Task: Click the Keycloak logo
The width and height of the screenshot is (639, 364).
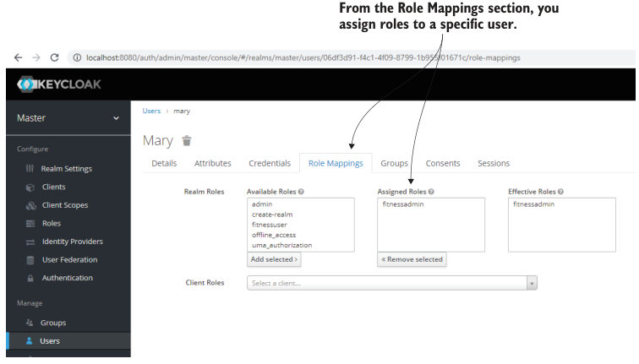Action: tap(59, 84)
